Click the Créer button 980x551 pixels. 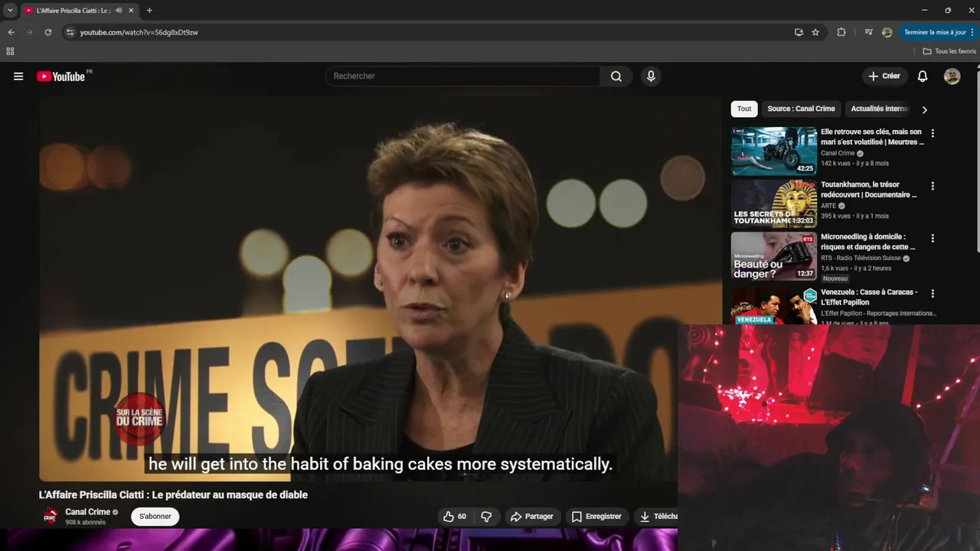[884, 76]
